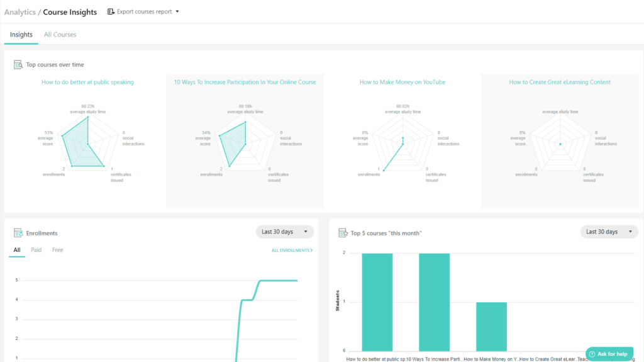The image size is (644, 362).
Task: Open Enrollments Last 30 days dropdown
Action: (x=285, y=232)
